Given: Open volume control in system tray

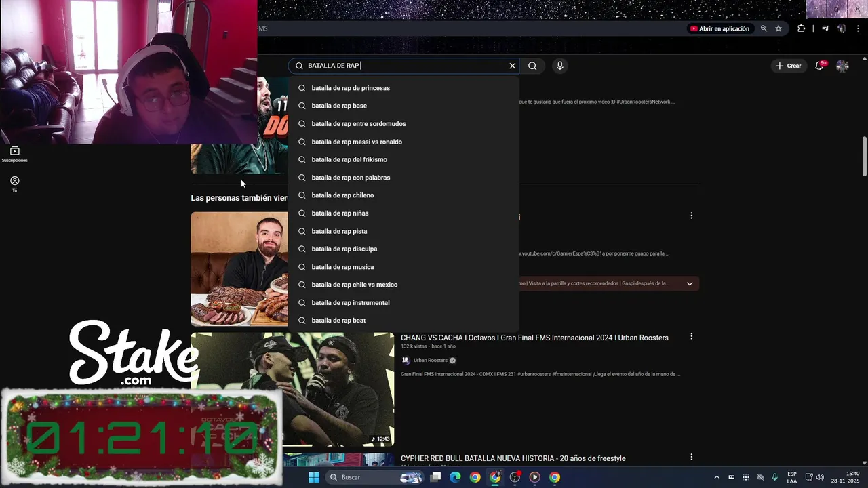Looking at the screenshot, I should click(820, 477).
